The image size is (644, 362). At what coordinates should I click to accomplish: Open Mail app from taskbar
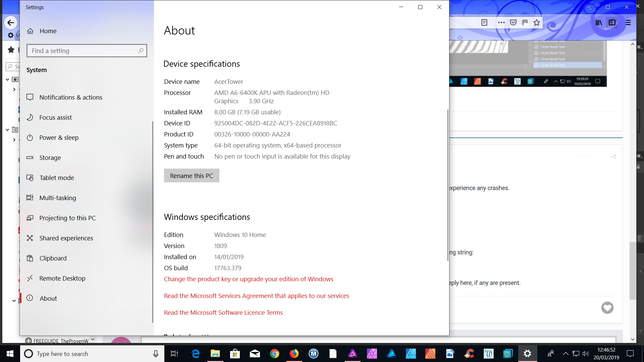(x=255, y=354)
